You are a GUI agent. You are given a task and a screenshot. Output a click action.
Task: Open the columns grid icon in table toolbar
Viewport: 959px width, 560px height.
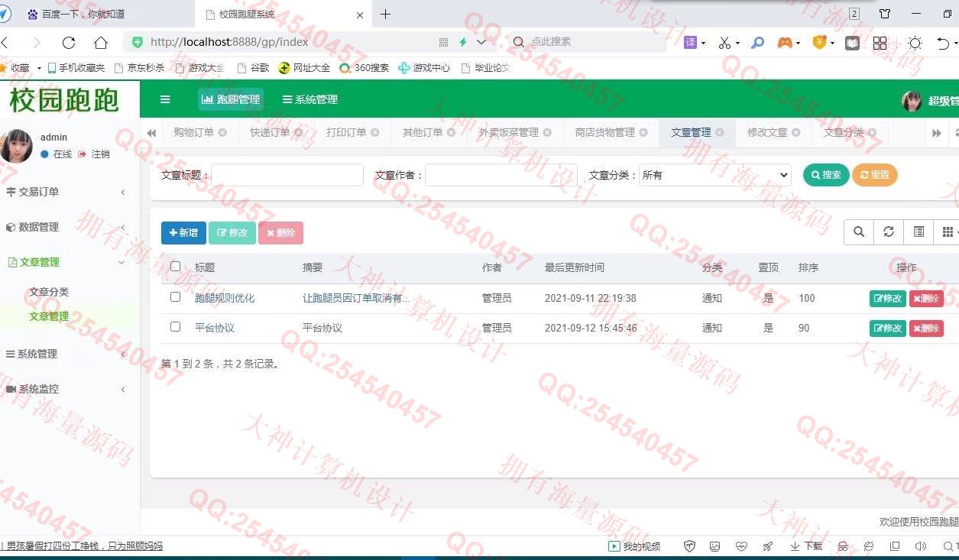click(948, 232)
